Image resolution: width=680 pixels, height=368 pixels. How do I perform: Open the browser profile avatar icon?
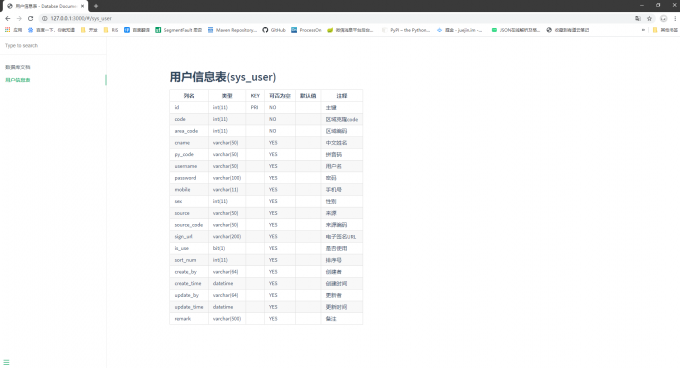[664, 18]
